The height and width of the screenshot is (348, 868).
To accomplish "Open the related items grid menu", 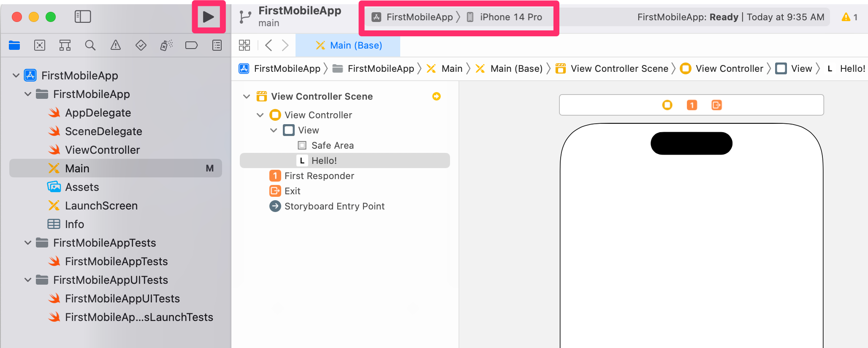I will click(x=244, y=45).
